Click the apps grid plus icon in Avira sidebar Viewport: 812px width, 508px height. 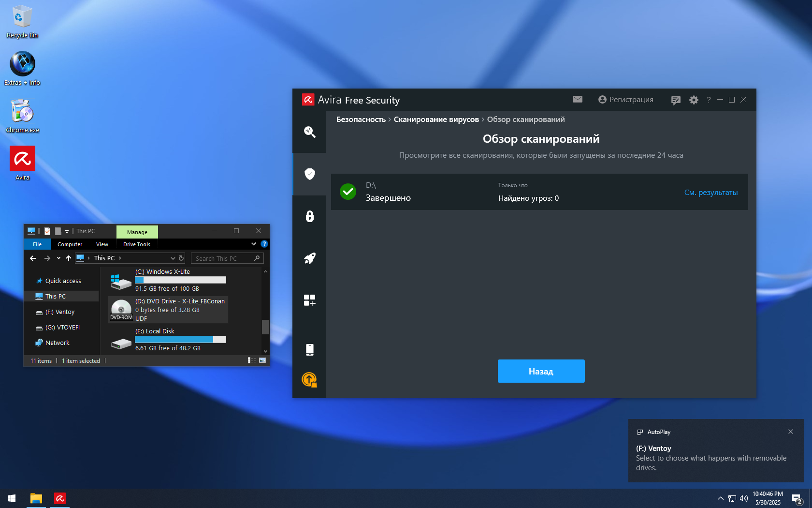coord(309,300)
